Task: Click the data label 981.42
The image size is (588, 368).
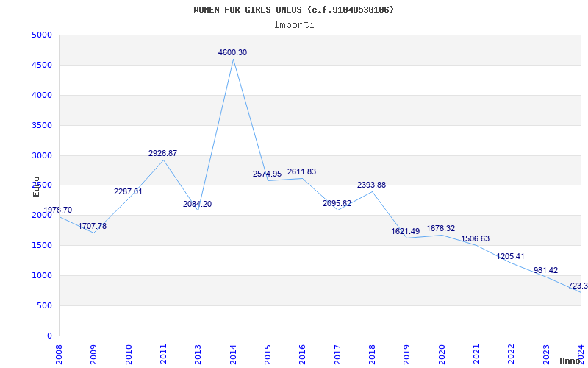Action: (x=545, y=270)
